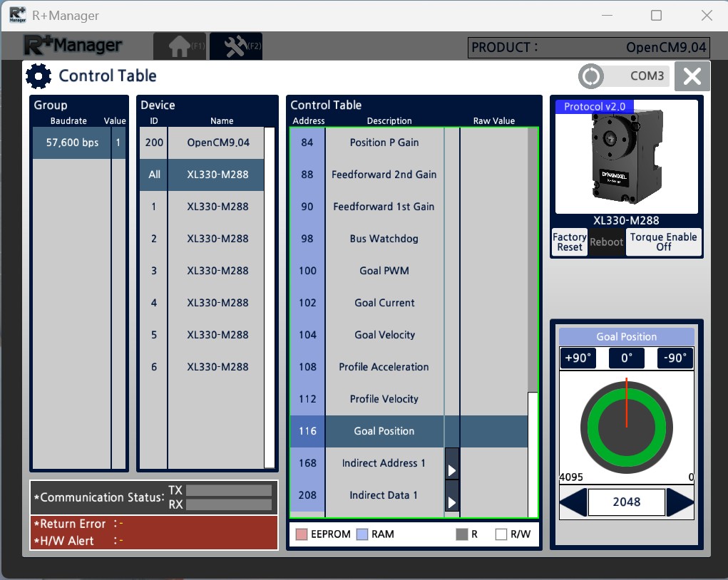Click the Factory Reset button
728x580 pixels.
click(570, 242)
